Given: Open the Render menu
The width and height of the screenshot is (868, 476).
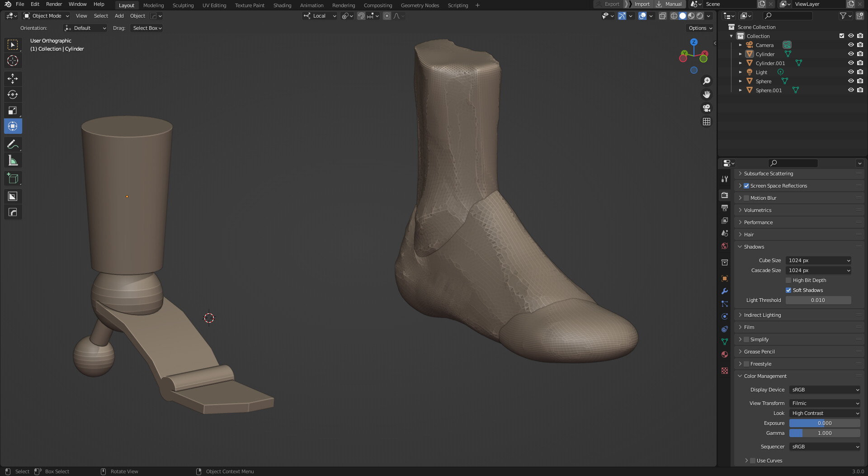Looking at the screenshot, I should pos(54,4).
